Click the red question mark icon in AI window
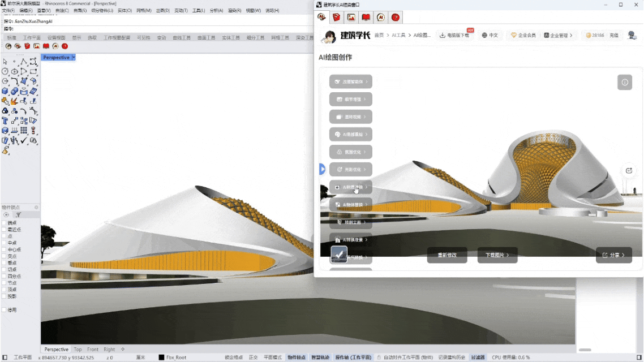Screen dimensions: 644x362 click(396, 17)
